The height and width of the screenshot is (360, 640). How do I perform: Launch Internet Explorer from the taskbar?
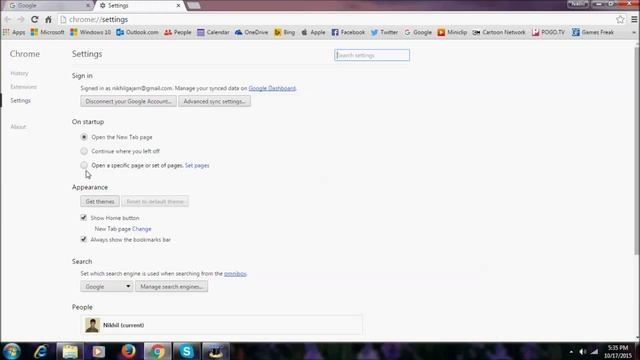coord(41,351)
